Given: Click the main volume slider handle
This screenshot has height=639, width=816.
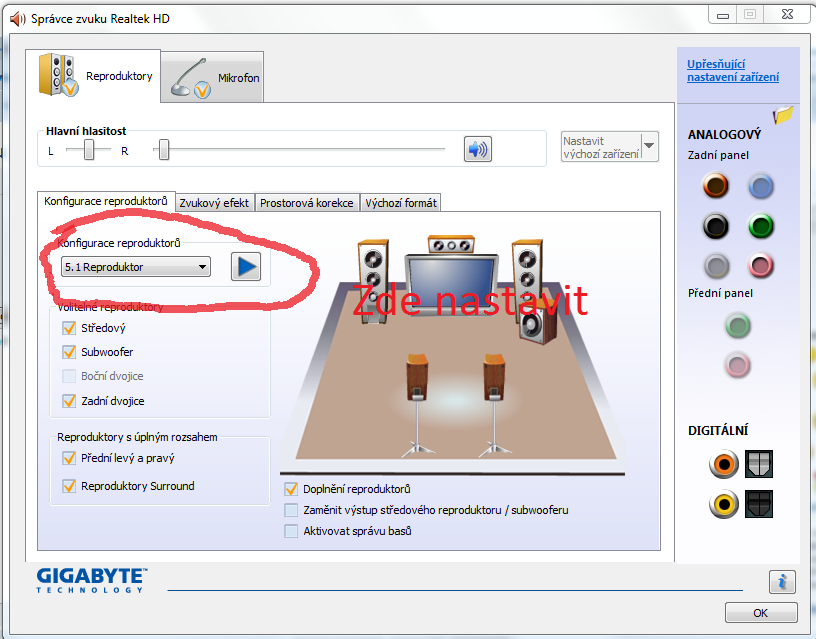Looking at the screenshot, I should pos(164,150).
